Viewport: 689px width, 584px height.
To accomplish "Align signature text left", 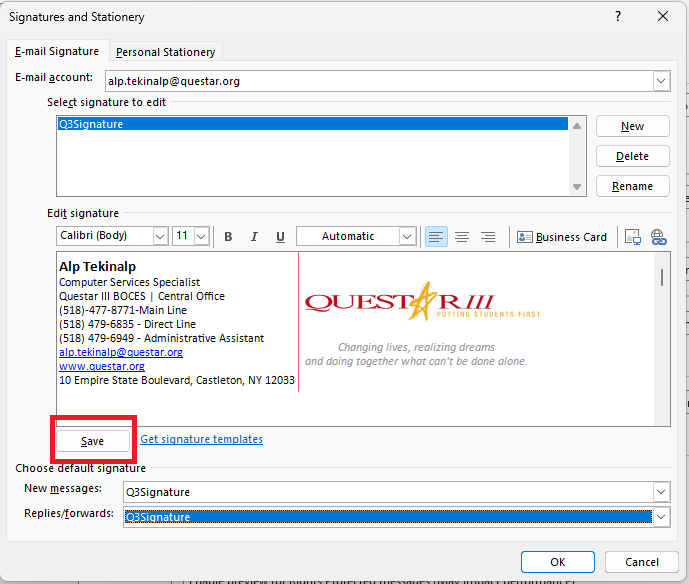I will click(436, 237).
